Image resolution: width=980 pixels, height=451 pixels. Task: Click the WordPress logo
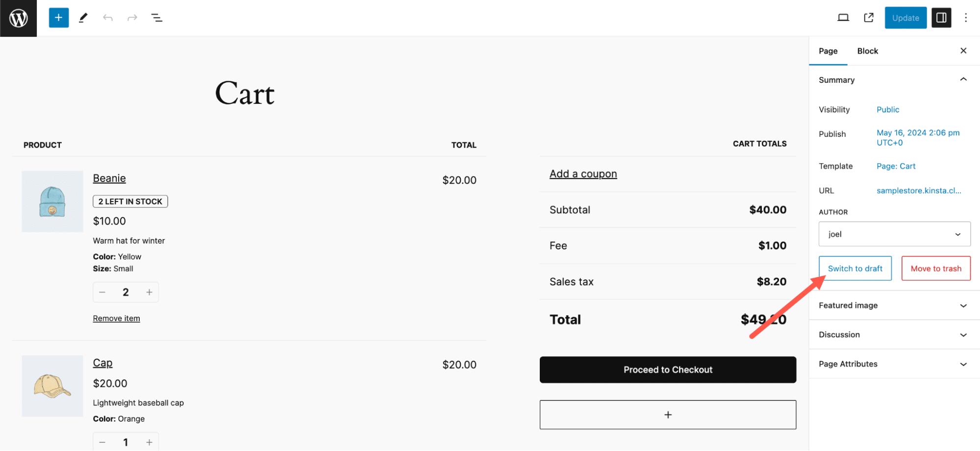pyautogui.click(x=18, y=18)
